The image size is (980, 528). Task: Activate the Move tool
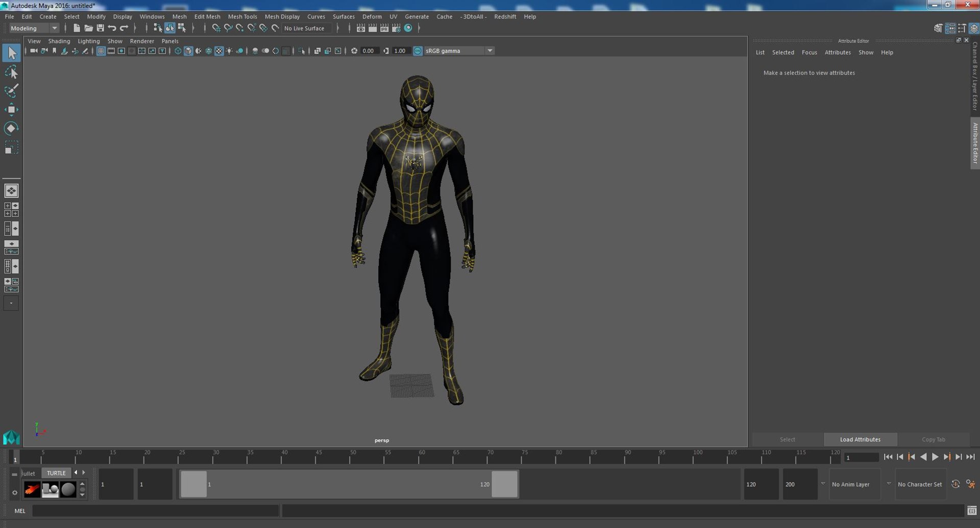pos(11,110)
